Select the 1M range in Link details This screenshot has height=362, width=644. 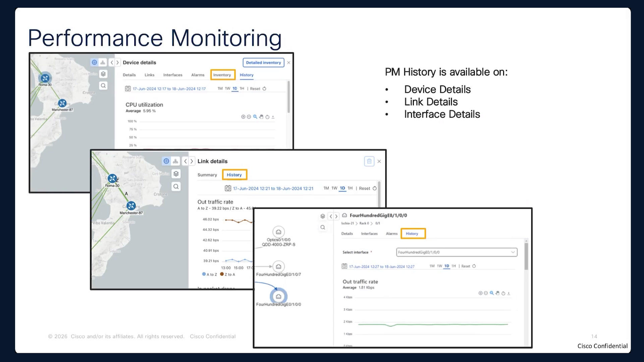pyautogui.click(x=326, y=188)
